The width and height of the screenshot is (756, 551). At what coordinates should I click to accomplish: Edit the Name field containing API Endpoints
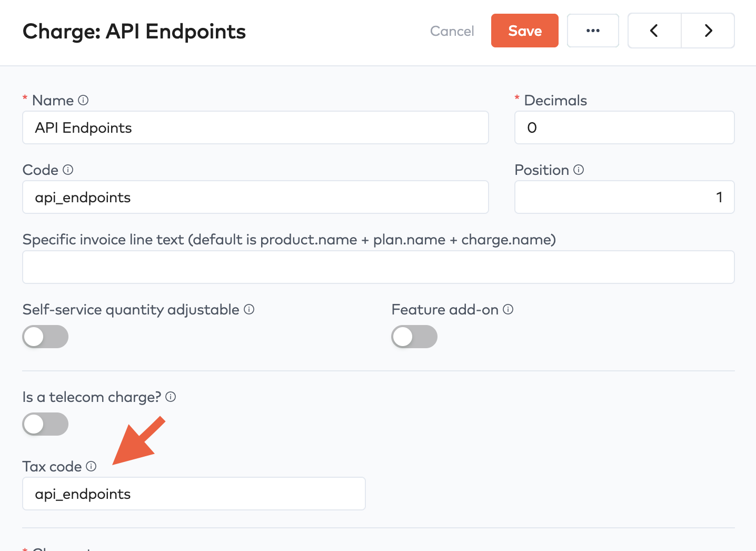click(x=255, y=127)
